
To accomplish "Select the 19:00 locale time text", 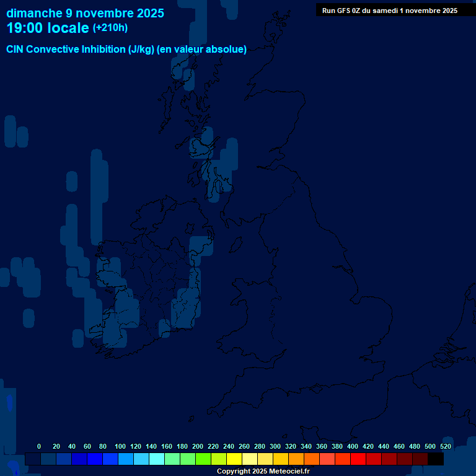I will (x=47, y=29).
